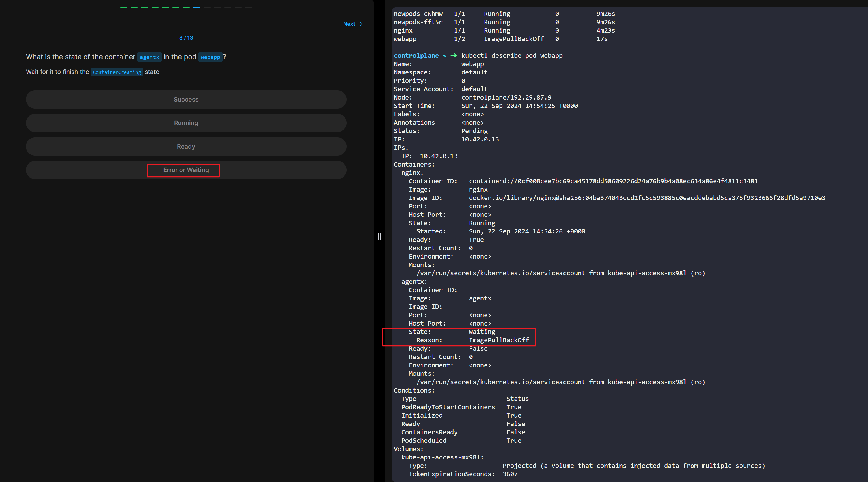Select the Success answer option
Screen dimensions: 868x482
[186, 99]
